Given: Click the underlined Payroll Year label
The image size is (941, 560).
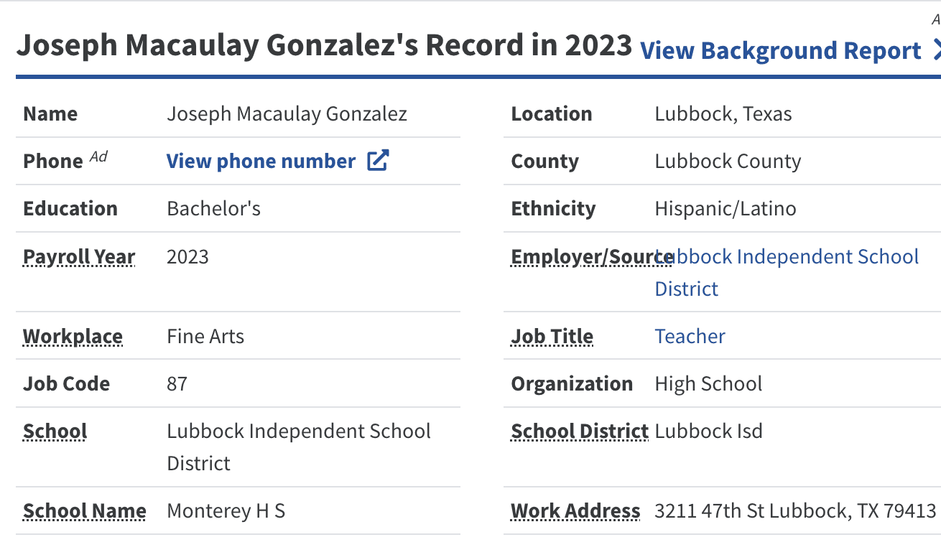Looking at the screenshot, I should pyautogui.click(x=79, y=257).
